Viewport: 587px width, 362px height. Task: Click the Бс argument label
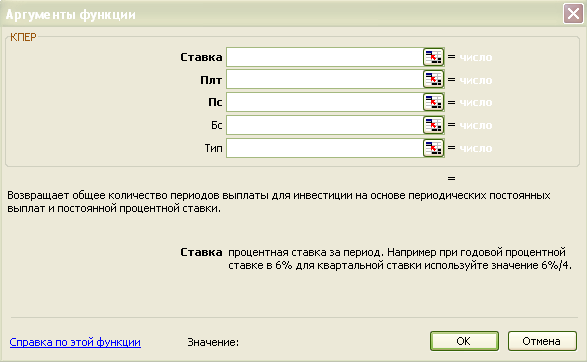tap(216, 125)
